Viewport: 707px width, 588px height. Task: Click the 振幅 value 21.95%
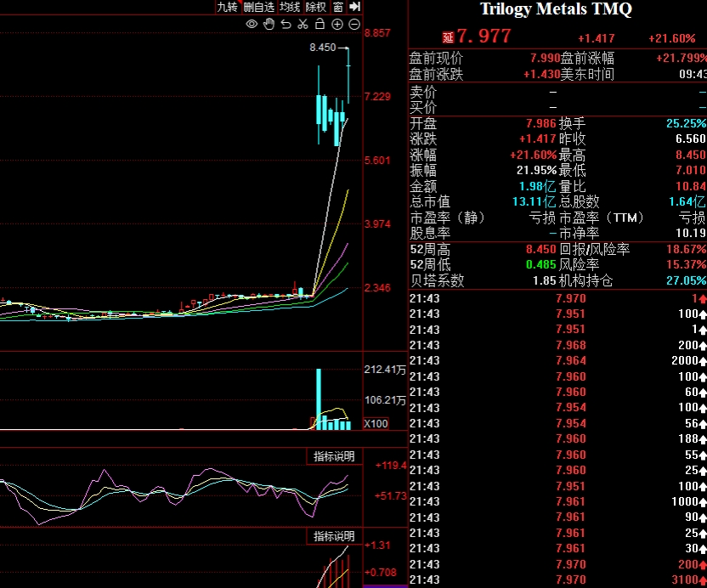click(536, 171)
